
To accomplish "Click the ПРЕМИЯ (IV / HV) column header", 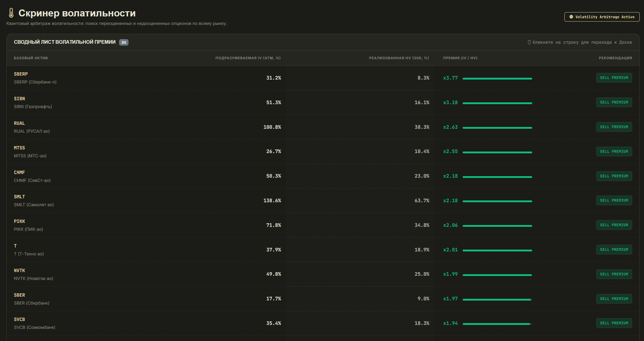I will pyautogui.click(x=460, y=58).
